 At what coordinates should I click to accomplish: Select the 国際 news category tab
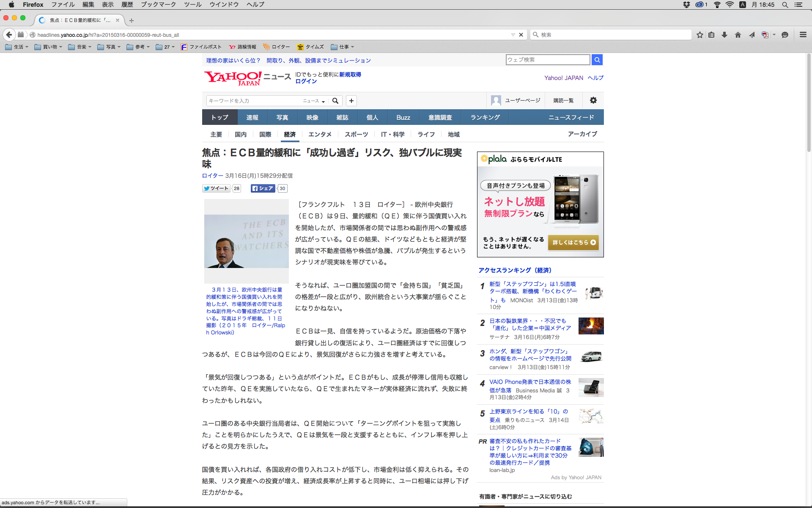tap(265, 134)
